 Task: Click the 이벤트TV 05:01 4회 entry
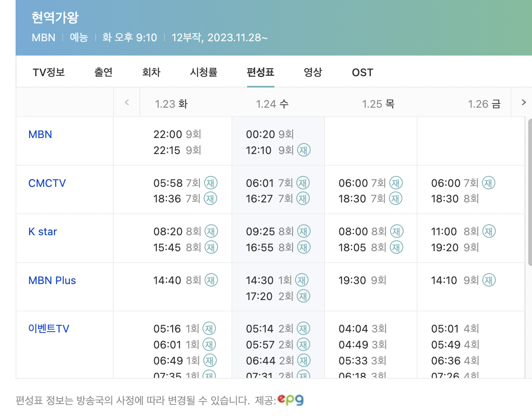coord(455,329)
